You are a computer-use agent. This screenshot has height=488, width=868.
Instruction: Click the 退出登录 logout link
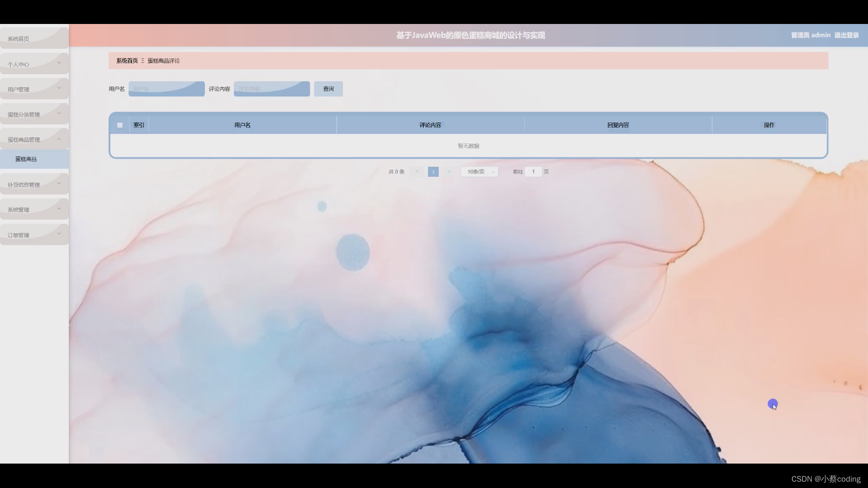pos(846,35)
